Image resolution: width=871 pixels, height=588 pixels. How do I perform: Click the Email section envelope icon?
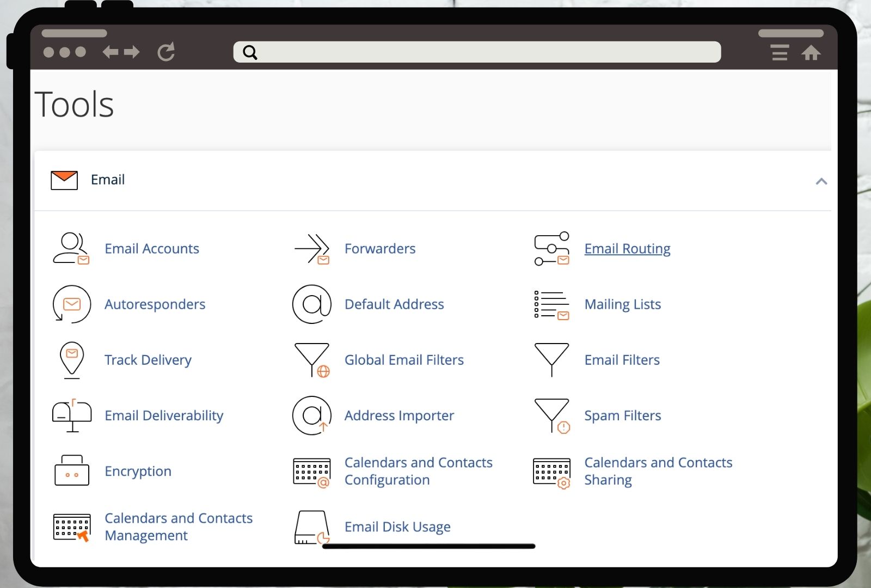coord(64,180)
